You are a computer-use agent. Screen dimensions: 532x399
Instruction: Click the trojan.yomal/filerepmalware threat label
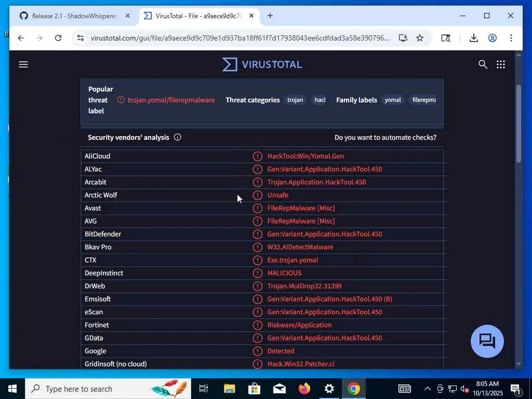[171, 100]
